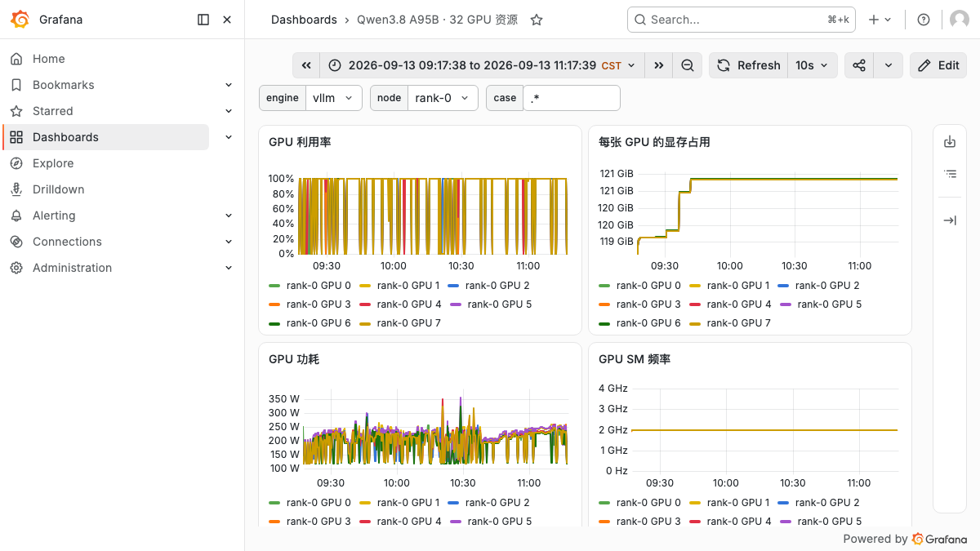The image size is (980, 551).
Task: Star this dashboard as favorite
Action: pos(537,20)
